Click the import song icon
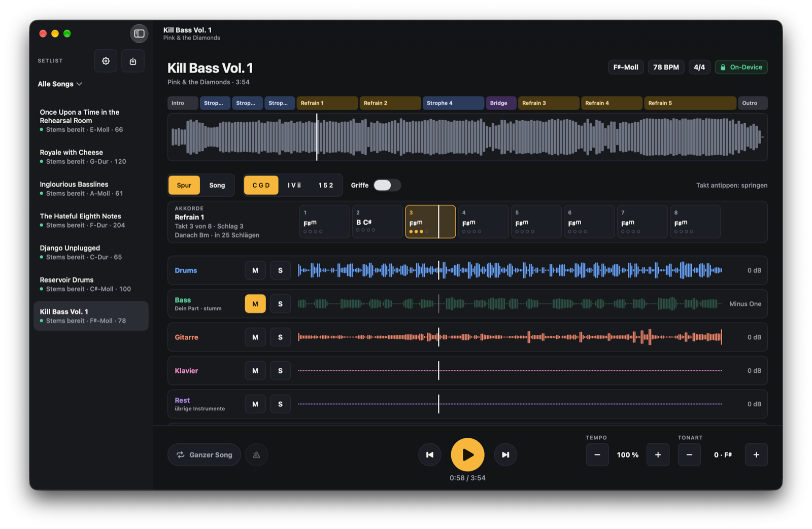Viewport: 812px width, 529px height. [x=133, y=61]
